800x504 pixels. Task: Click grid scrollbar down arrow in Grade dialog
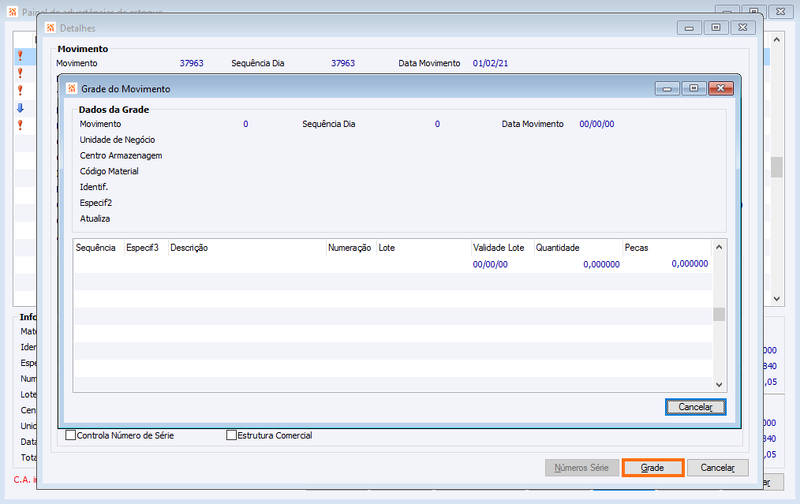coord(719,385)
